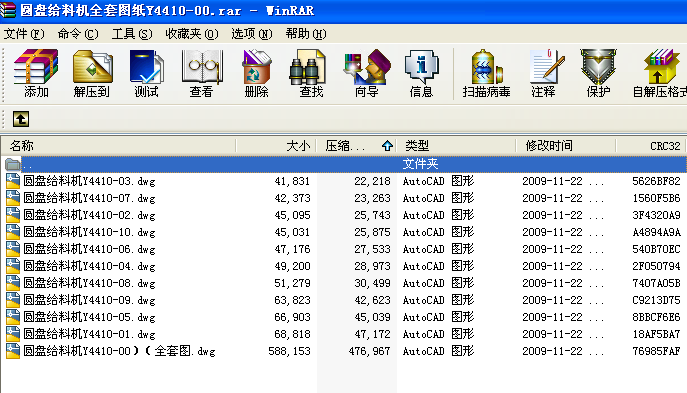Click packed size value 476,967

pyautogui.click(x=369, y=351)
